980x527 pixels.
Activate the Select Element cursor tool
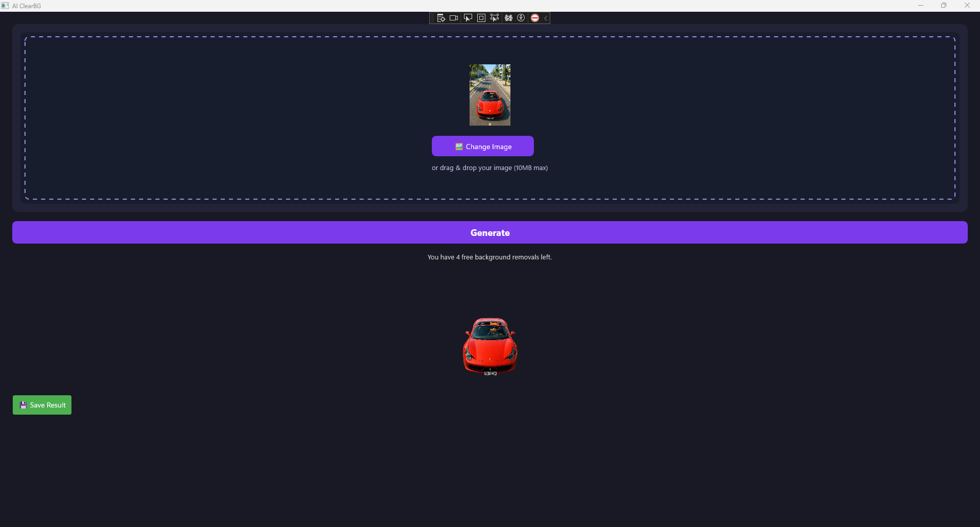pyautogui.click(x=468, y=18)
